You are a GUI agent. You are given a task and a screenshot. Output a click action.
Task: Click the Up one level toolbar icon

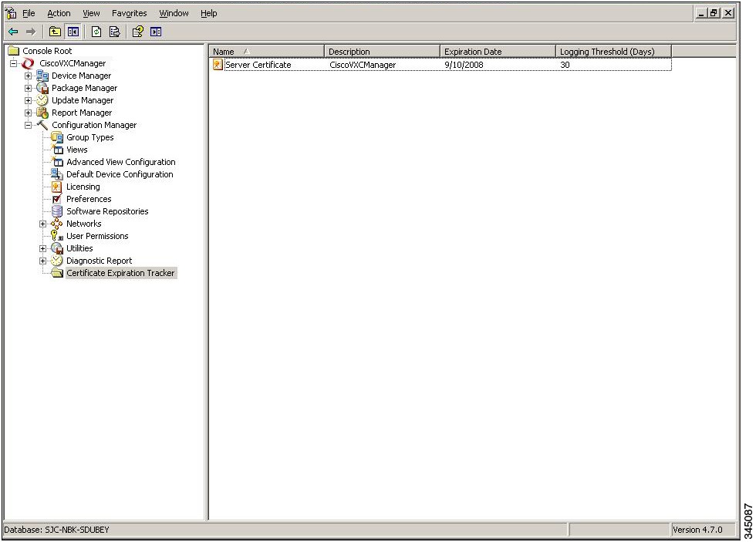tap(55, 32)
